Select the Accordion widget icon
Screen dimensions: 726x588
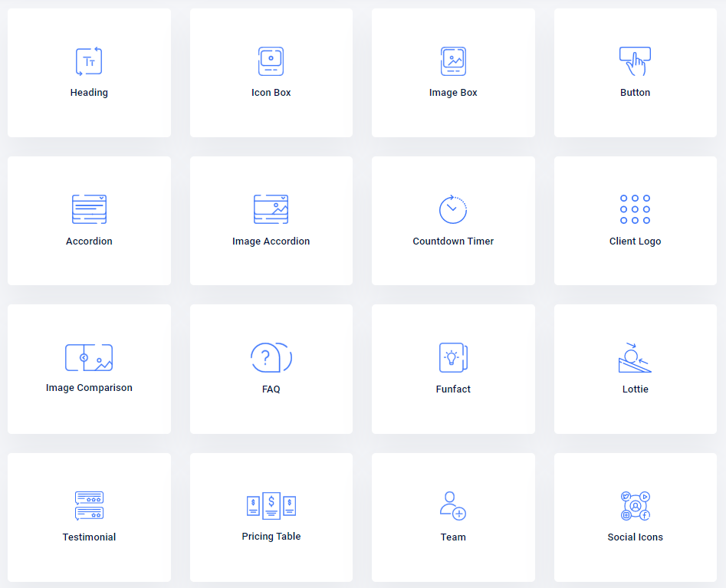pyautogui.click(x=89, y=209)
